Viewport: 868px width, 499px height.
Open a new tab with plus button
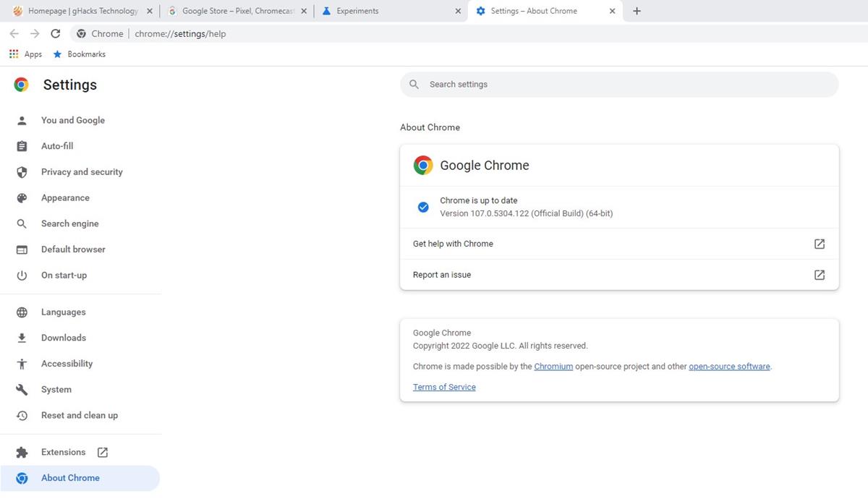coord(637,12)
